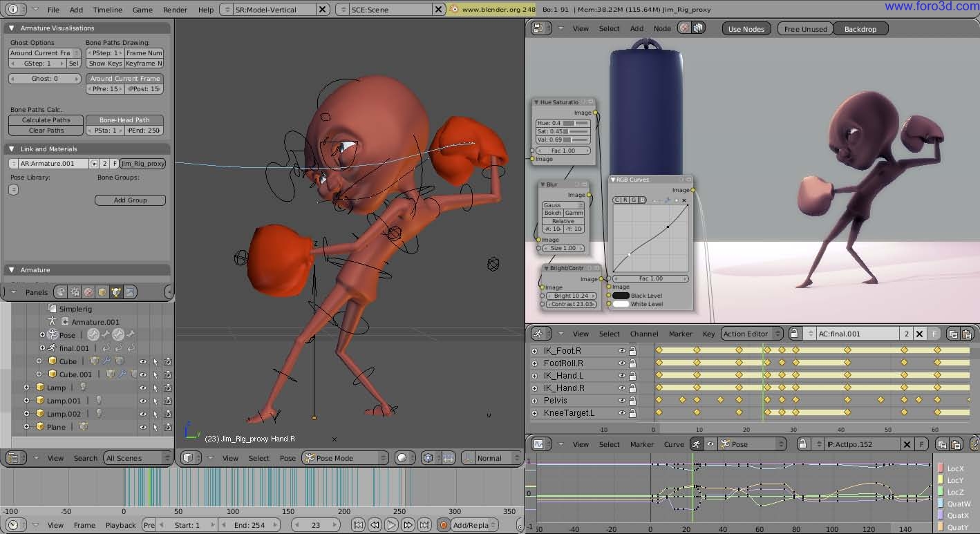Open the Action Editor mode dropdown
The image size is (980, 534).
751,334
